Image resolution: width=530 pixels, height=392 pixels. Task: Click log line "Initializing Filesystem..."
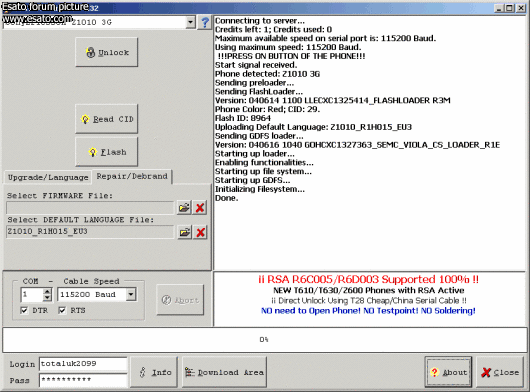pyautogui.click(x=260, y=189)
